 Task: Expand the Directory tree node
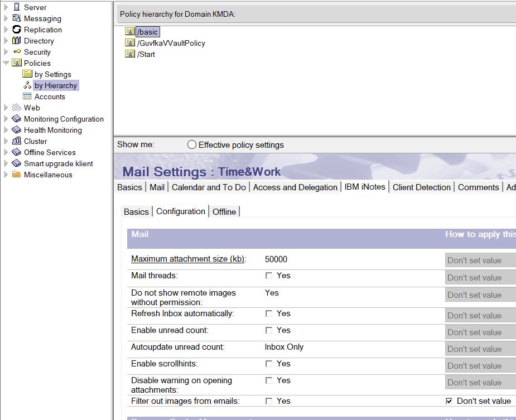tap(6, 41)
